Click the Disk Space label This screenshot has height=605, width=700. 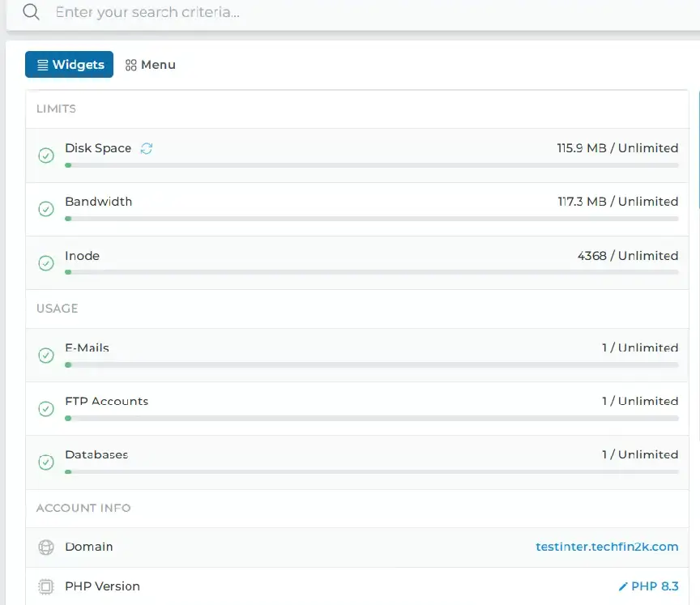pyautogui.click(x=98, y=148)
